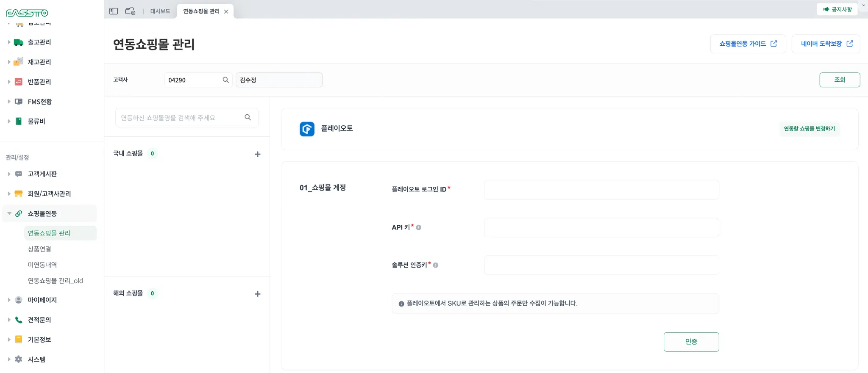Click the 회원/고객사관리 store icon

(x=19, y=193)
